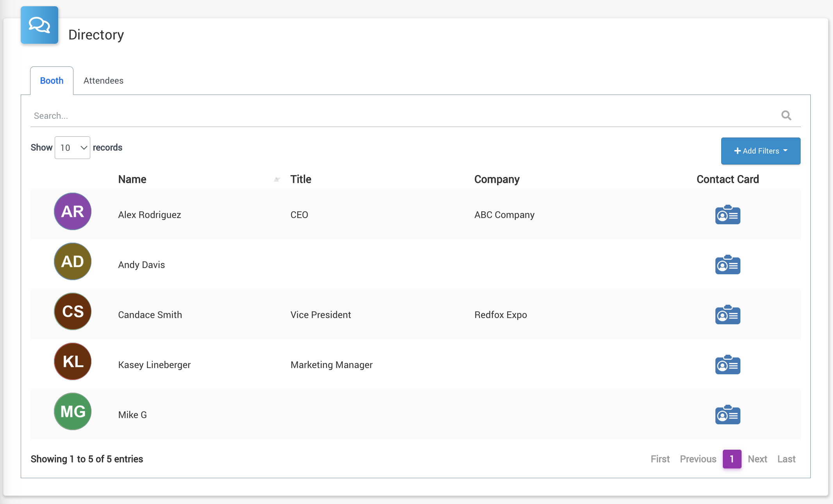Open Candace Smith's contact card icon
This screenshot has width=833, height=504.
pyautogui.click(x=728, y=315)
